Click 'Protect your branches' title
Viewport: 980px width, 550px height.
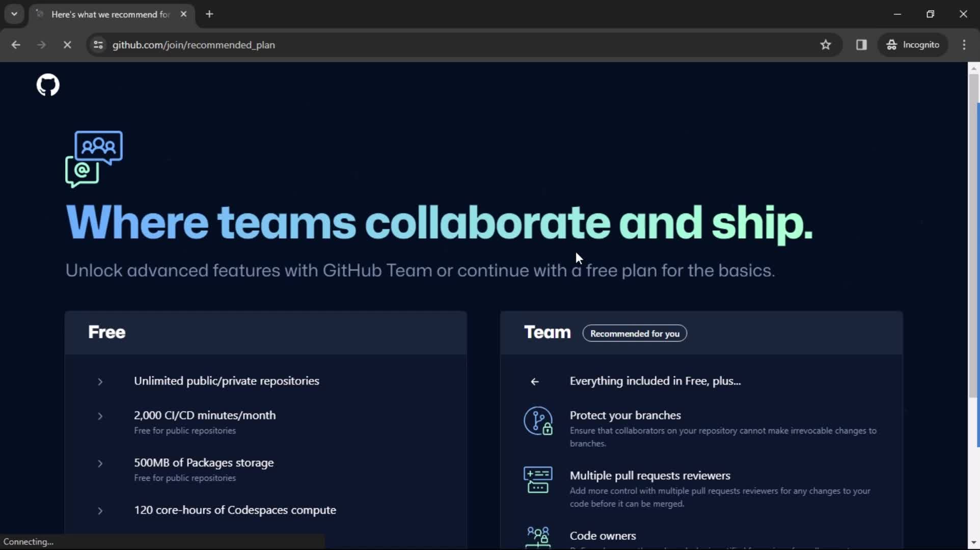(x=625, y=415)
